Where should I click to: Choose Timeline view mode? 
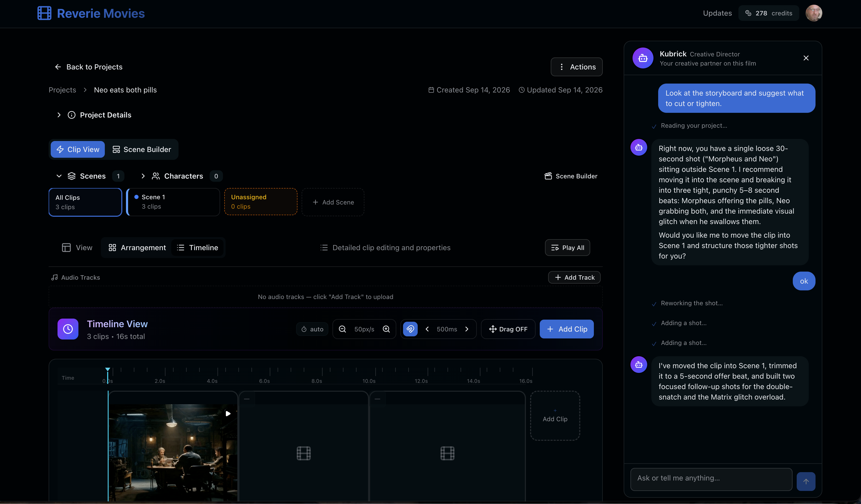tap(198, 248)
